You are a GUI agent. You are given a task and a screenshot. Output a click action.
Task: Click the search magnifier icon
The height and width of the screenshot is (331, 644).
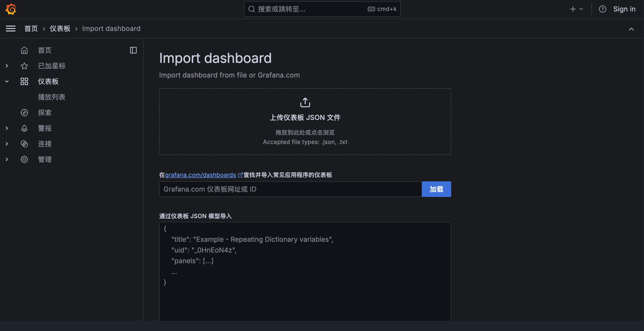251,9
